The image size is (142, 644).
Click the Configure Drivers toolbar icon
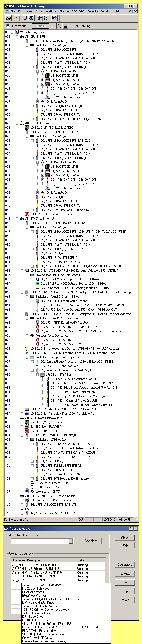click(x=25, y=18)
